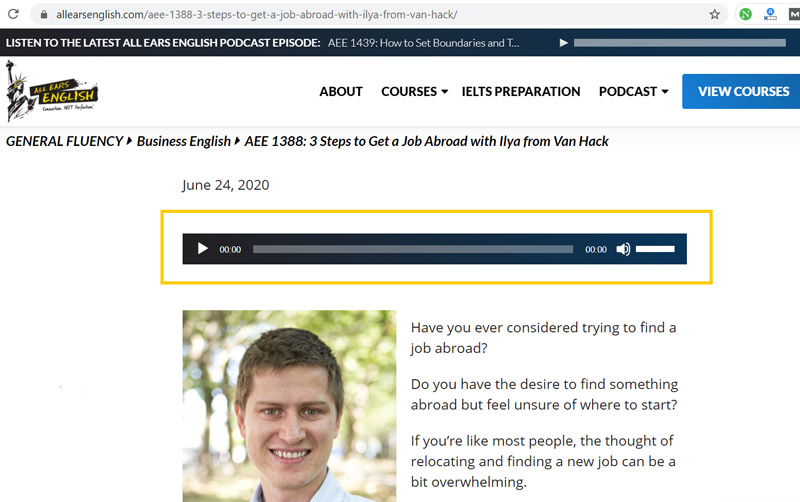The height and width of the screenshot is (502, 800).
Task: Click the green circular extension icon
Action: [745, 15]
